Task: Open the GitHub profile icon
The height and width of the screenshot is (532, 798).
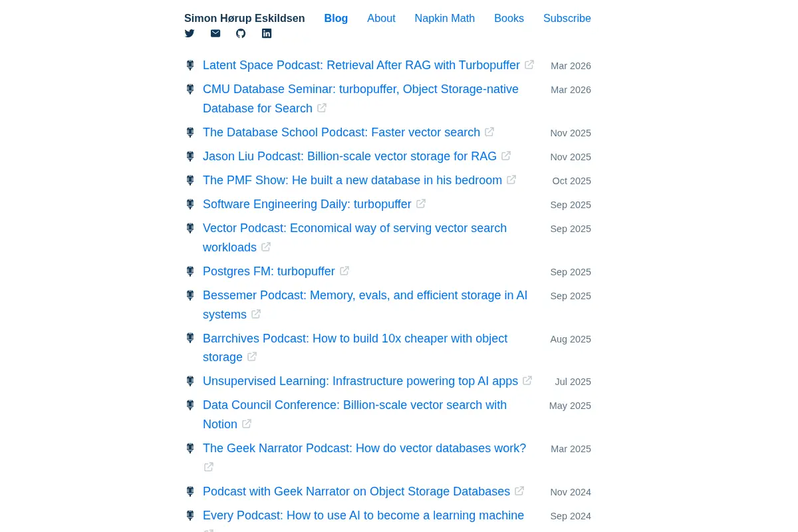Action: coord(241,33)
